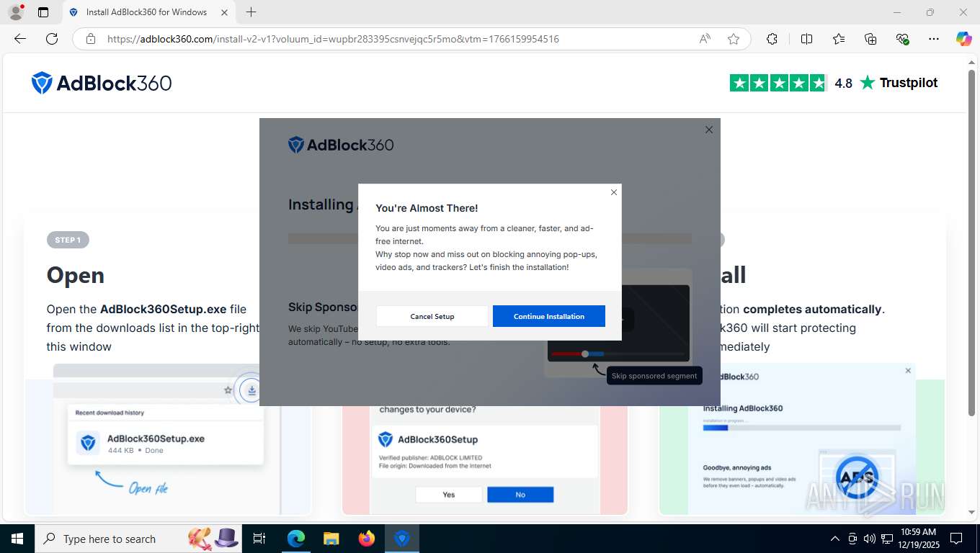The height and width of the screenshot is (553, 980).
Task: Click the STEP 1 badge
Action: coord(68,240)
